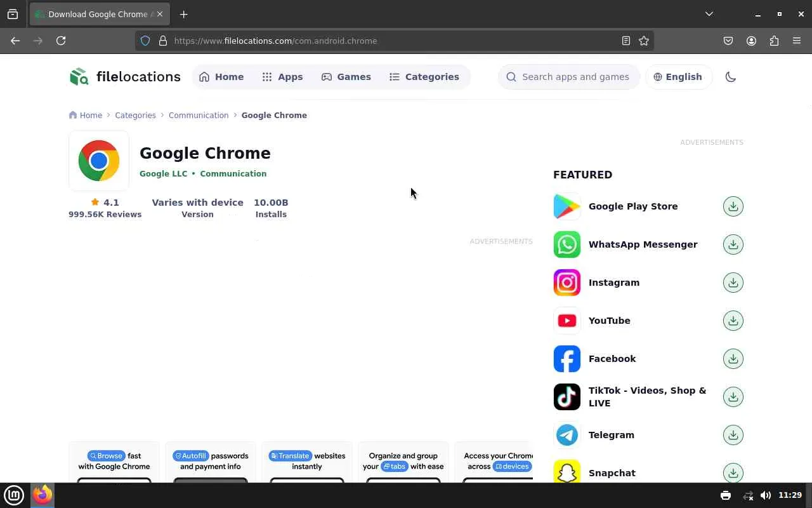Viewport: 812px width, 508px height.
Task: Download Google Play Store via its download icon
Action: point(733,206)
